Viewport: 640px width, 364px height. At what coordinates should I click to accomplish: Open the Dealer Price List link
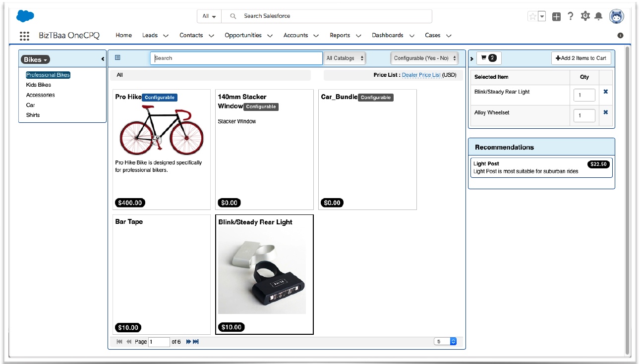click(421, 75)
